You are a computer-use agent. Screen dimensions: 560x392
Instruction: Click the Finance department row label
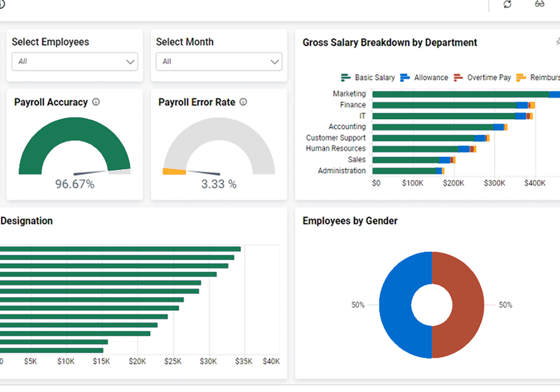point(354,105)
